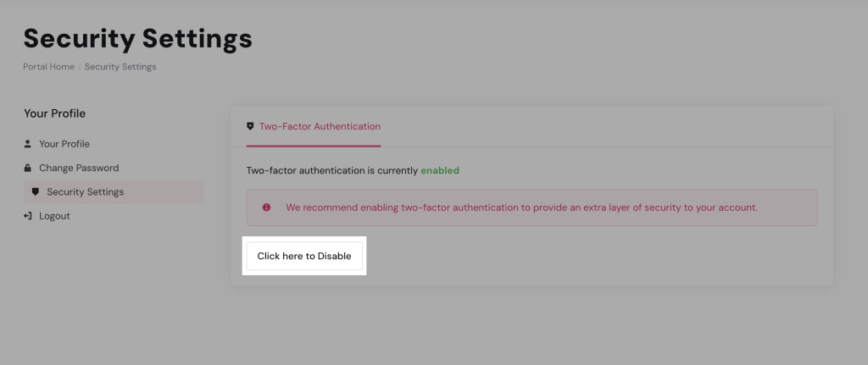This screenshot has height=365, width=868.
Task: Click the two-factor recommendation message text
Action: [521, 207]
